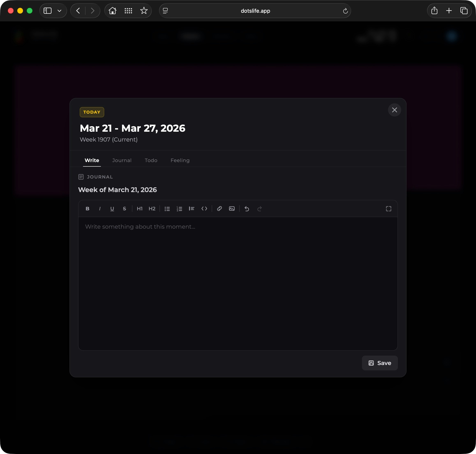Viewport: 476px width, 454px height.
Task: Open the Feeling tab
Action: 180,160
